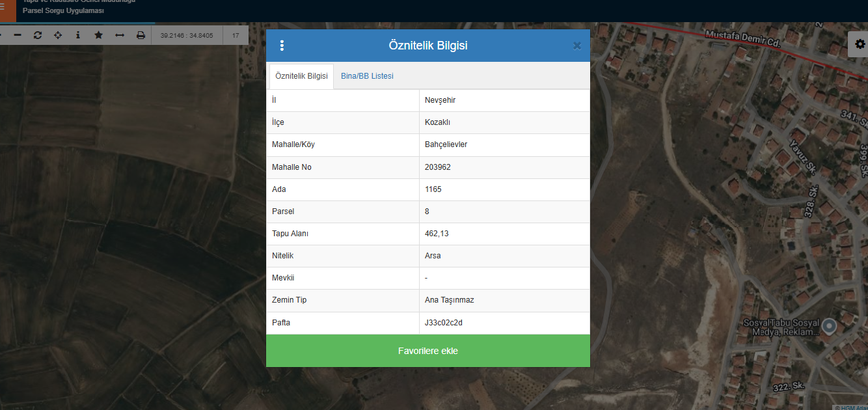The height and width of the screenshot is (410, 868).
Task: Select the Kozaklı value cell
Action: click(x=504, y=123)
